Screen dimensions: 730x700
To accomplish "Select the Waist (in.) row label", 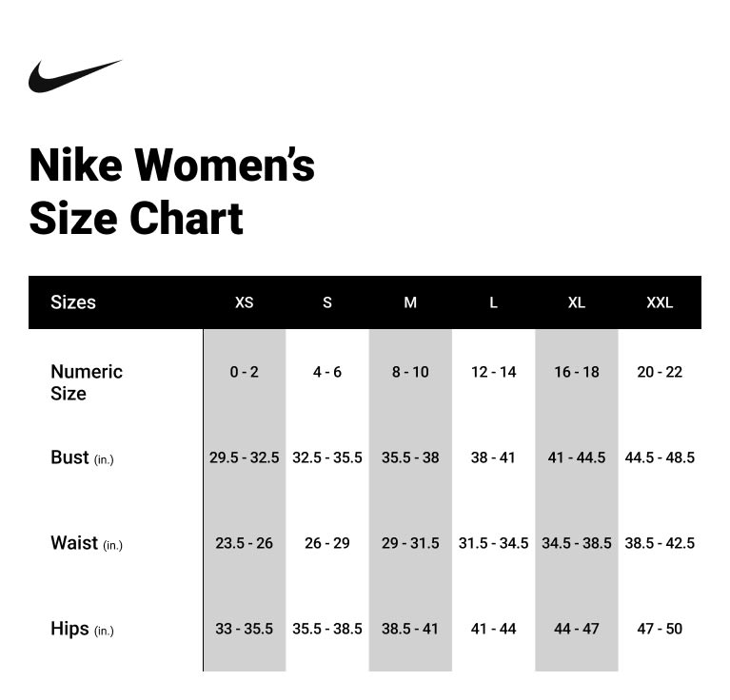I will click(x=87, y=543).
